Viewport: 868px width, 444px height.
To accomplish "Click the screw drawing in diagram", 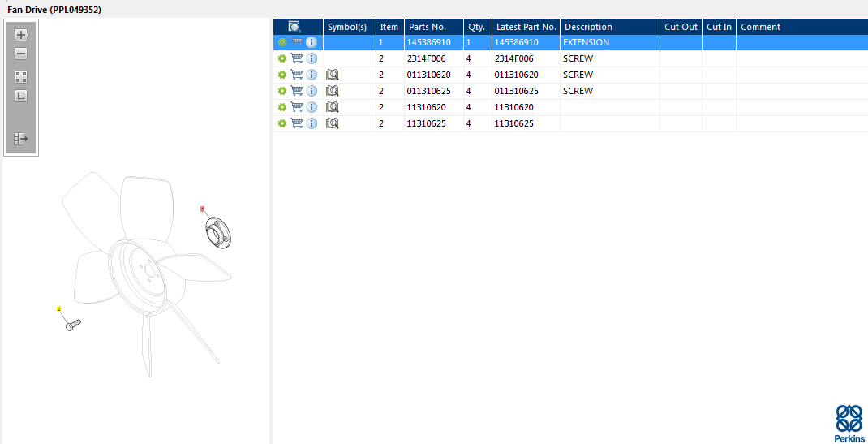I will pyautogui.click(x=73, y=325).
